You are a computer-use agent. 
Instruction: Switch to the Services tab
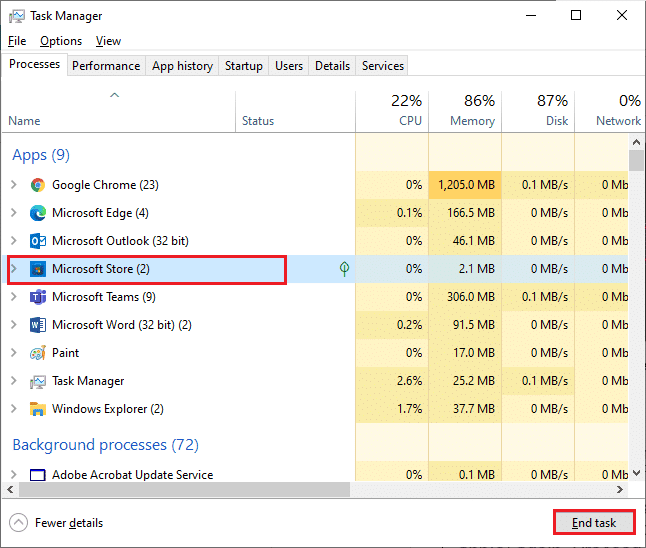coord(383,66)
